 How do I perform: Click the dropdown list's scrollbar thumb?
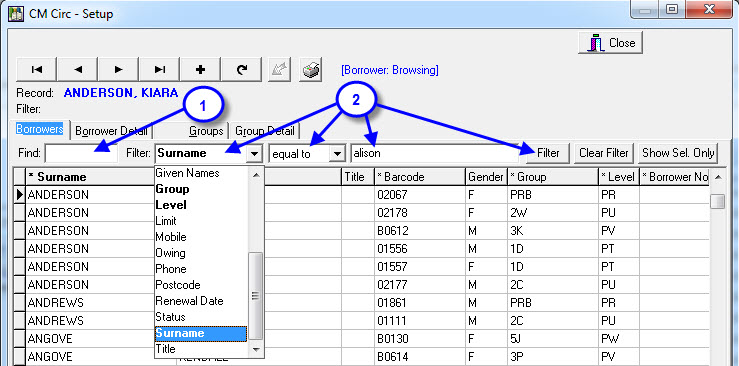click(256, 295)
